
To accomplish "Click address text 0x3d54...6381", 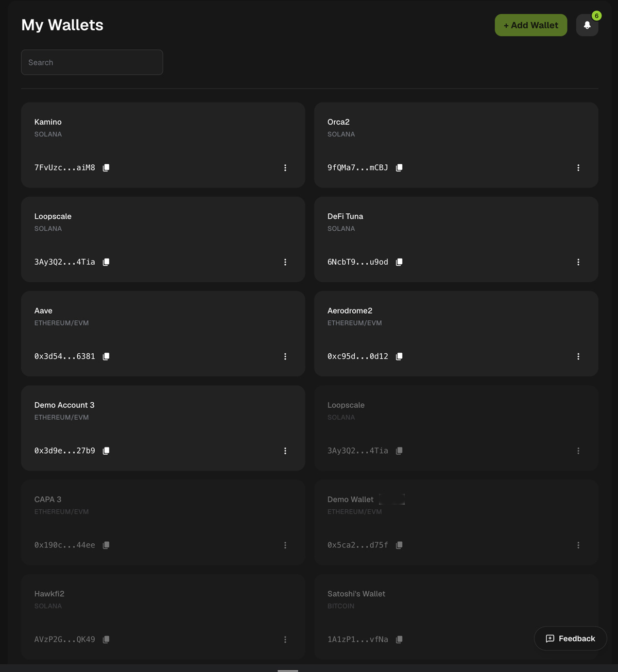I will pos(65,356).
